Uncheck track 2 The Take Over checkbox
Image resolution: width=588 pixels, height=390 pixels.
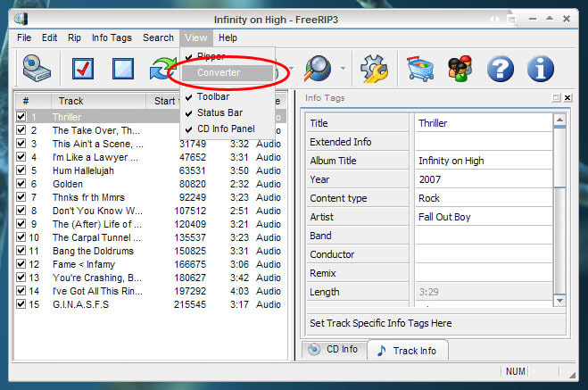pyautogui.click(x=21, y=130)
